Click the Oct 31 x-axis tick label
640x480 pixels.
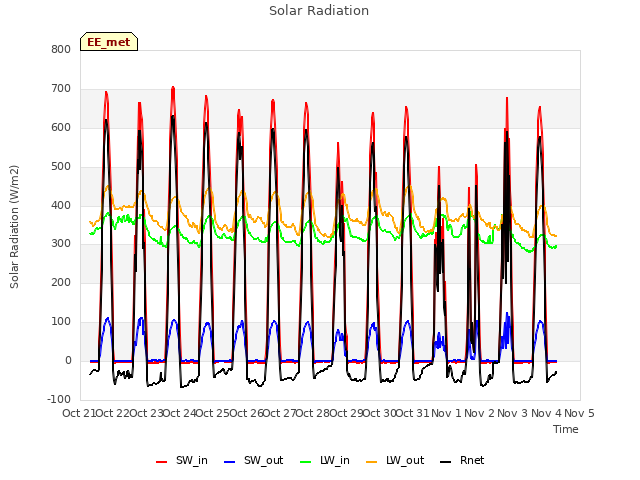point(413,413)
